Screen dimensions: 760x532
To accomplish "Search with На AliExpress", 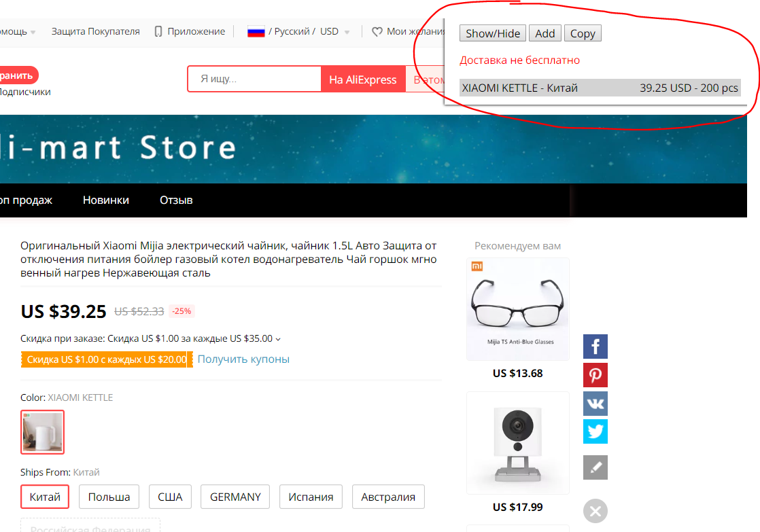I will (x=362, y=79).
